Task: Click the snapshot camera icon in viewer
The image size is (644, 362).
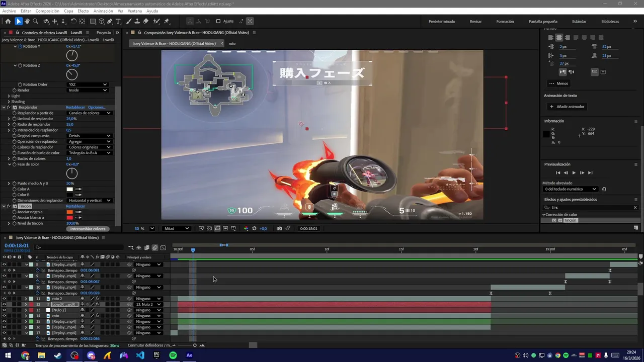Action: coord(280,228)
